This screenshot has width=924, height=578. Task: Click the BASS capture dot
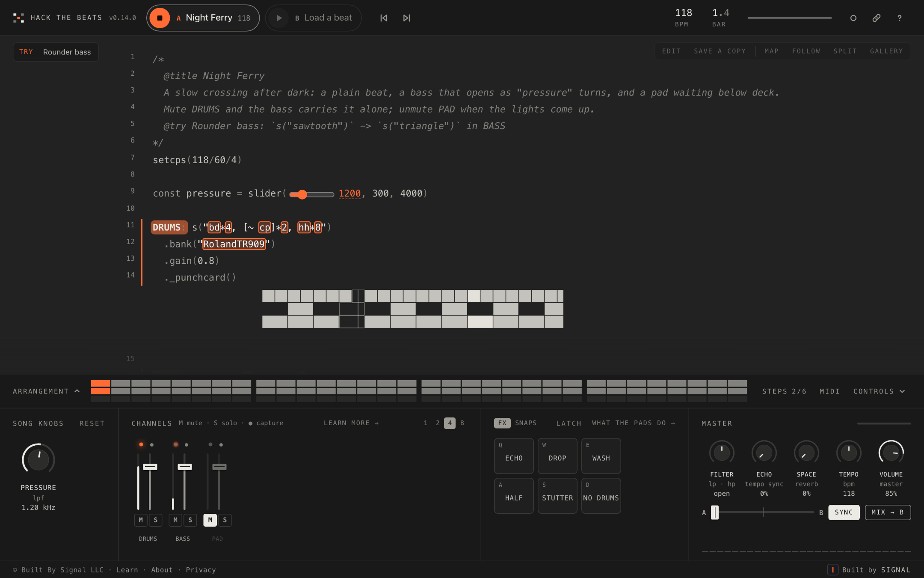[x=187, y=445]
